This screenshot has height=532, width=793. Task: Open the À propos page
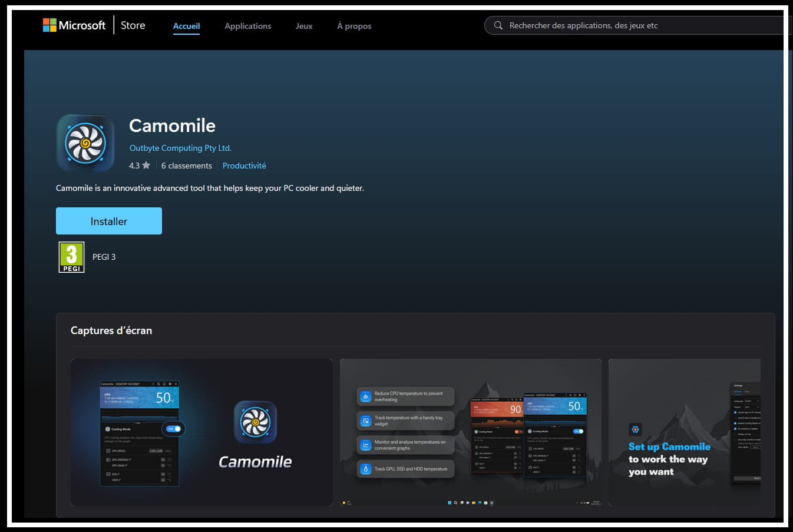coord(354,26)
